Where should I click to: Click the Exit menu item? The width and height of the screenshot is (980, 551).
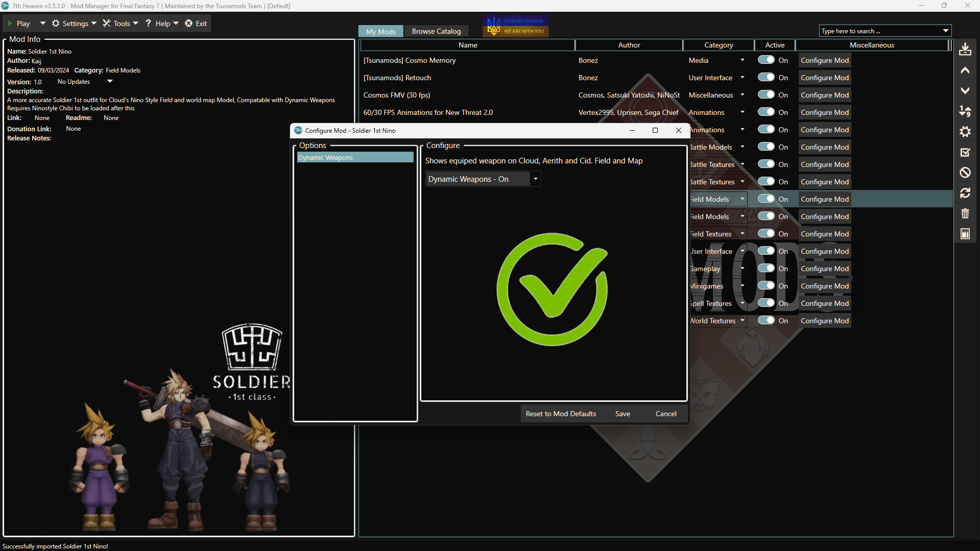pos(196,23)
